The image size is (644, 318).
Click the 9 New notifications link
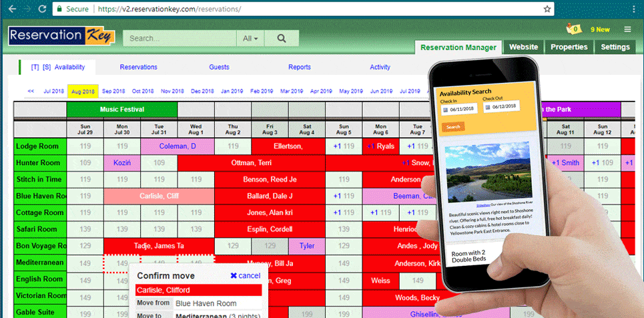coord(600,29)
